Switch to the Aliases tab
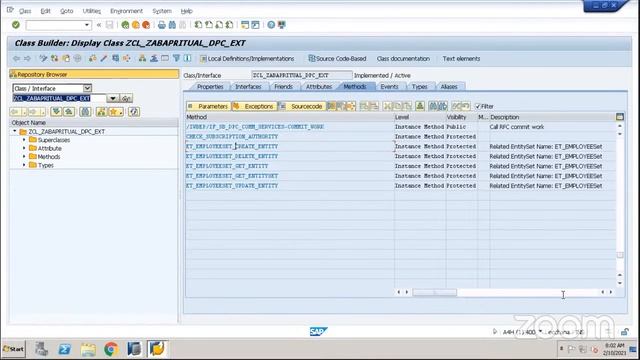The image size is (640, 360). tap(449, 87)
